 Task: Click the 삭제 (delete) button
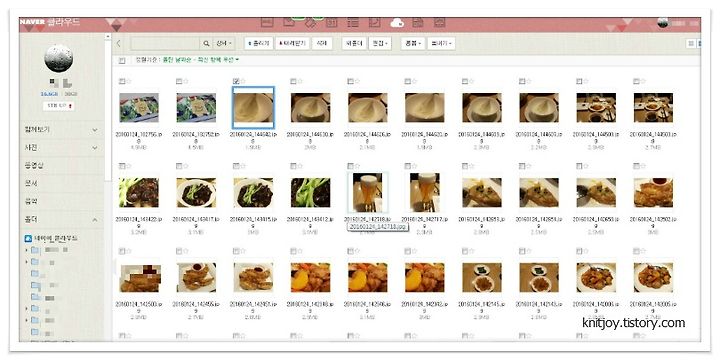[x=322, y=44]
